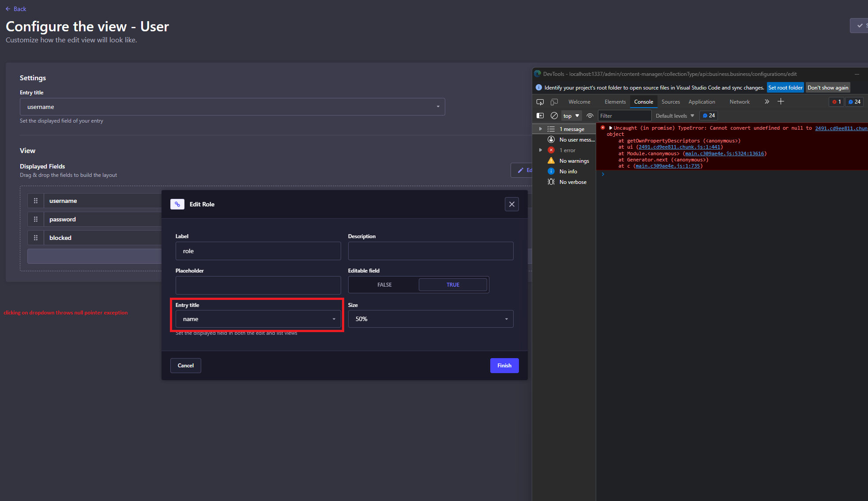Expand the '1 message' group disclosure arrow

pos(540,129)
